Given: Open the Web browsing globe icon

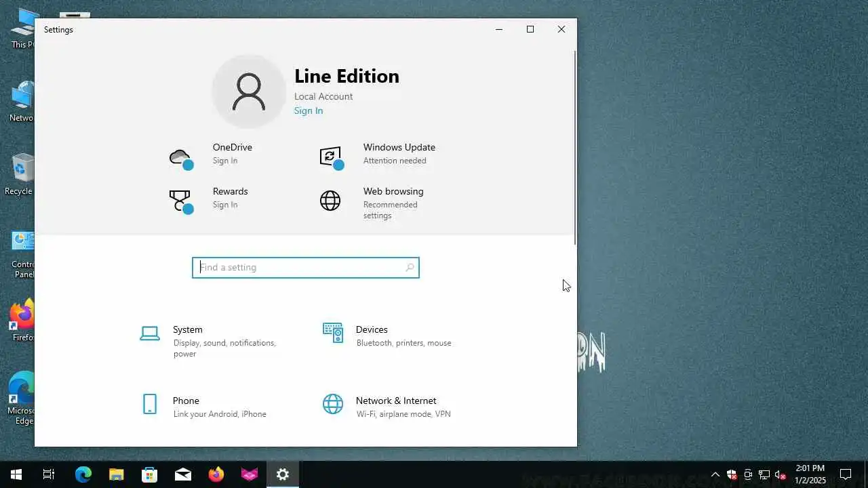Looking at the screenshot, I should click(330, 200).
